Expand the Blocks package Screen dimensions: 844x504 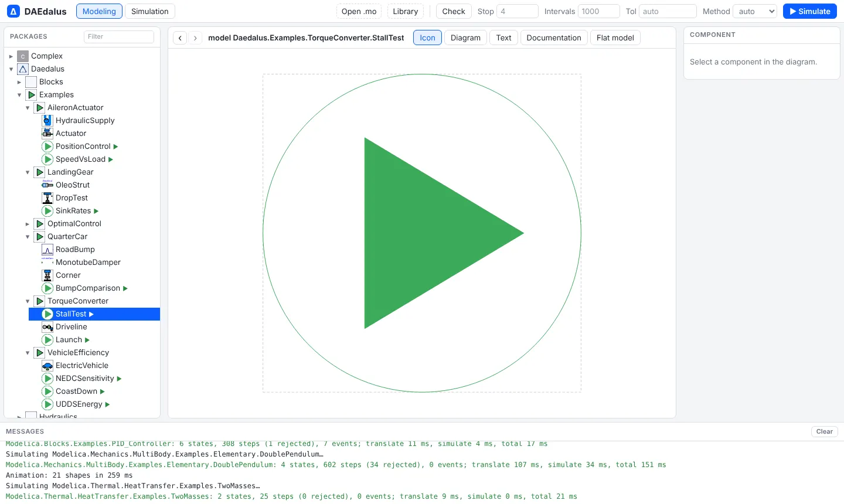(x=19, y=82)
